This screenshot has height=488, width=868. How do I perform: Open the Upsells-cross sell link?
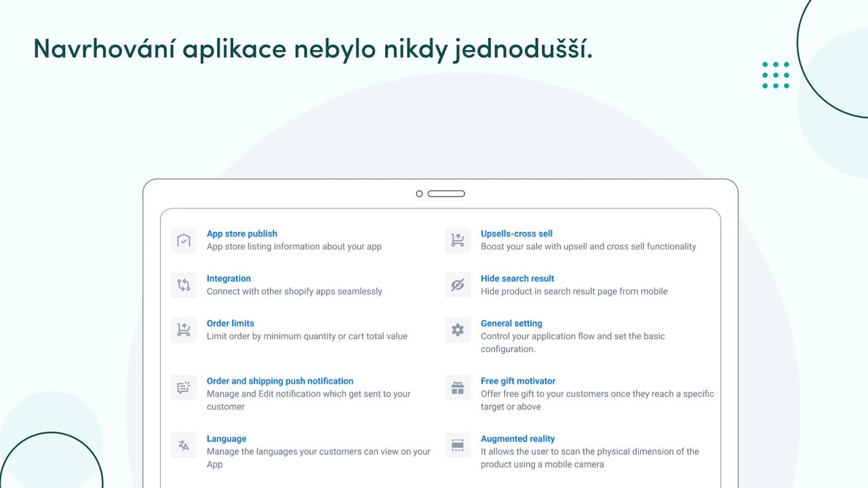(517, 234)
